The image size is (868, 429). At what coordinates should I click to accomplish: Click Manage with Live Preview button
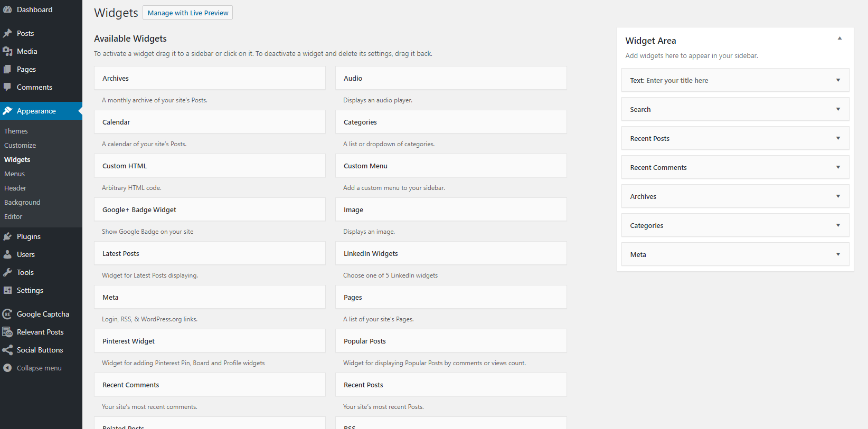(187, 13)
